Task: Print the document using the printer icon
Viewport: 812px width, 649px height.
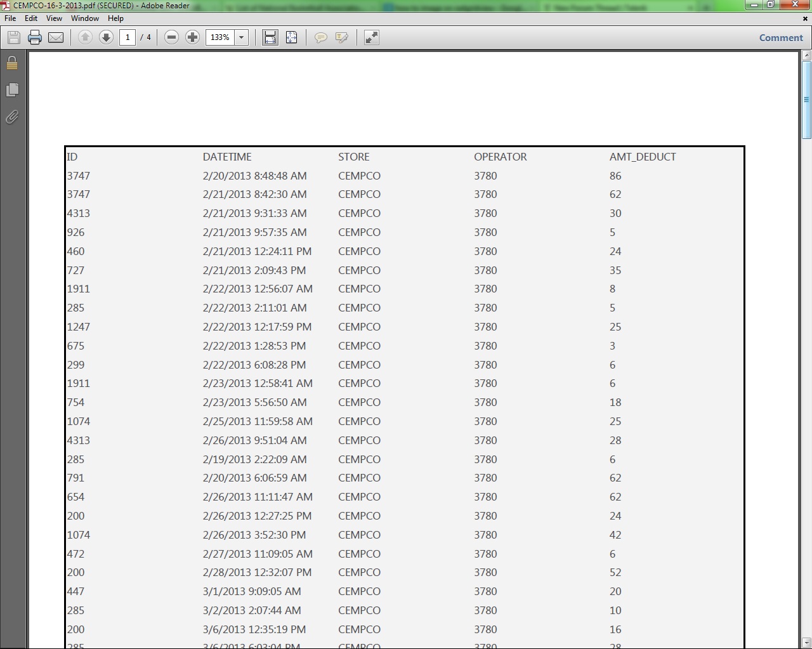Action: pyautogui.click(x=35, y=37)
